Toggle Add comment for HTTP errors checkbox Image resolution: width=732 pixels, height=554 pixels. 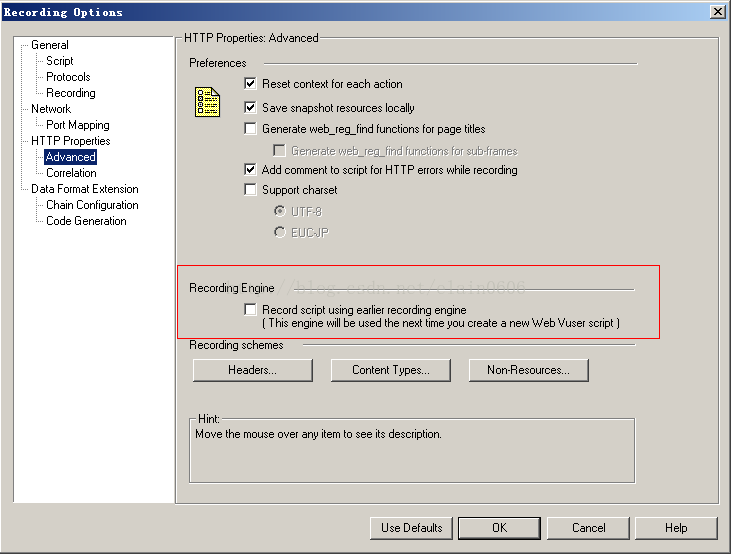tap(250, 169)
